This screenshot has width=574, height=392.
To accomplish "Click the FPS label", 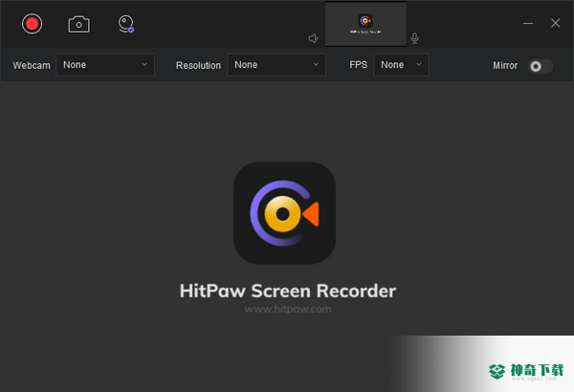I will (x=359, y=65).
